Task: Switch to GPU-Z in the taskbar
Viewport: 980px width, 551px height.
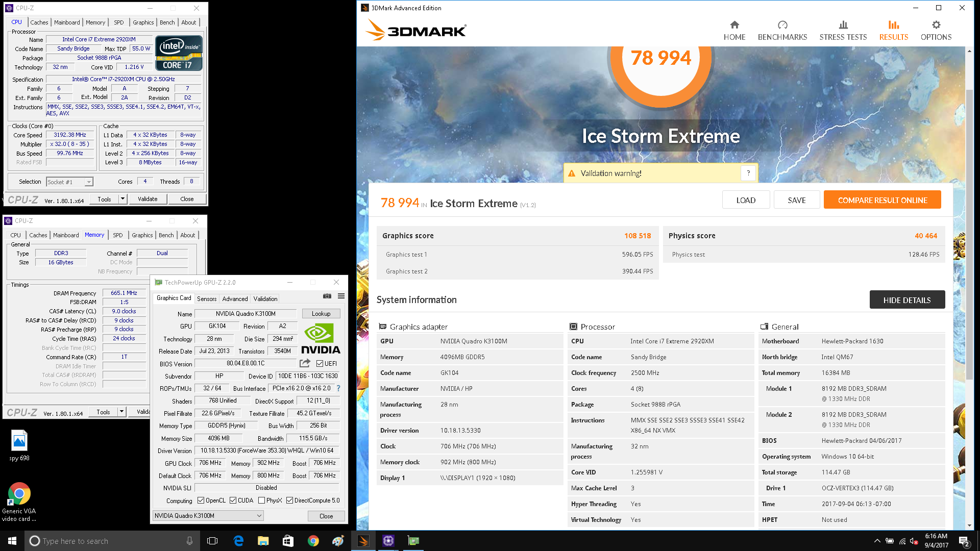Action: coord(413,541)
